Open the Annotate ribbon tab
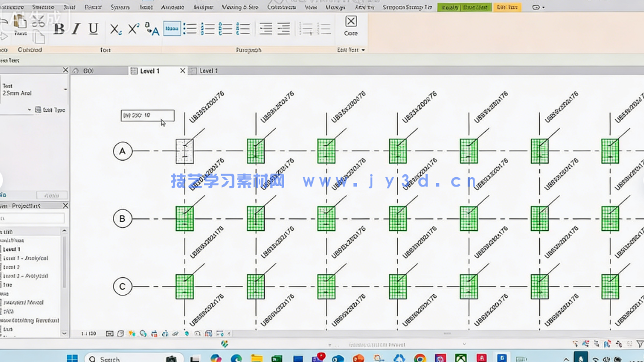Viewport: 644px width, 362px height. 172,8
